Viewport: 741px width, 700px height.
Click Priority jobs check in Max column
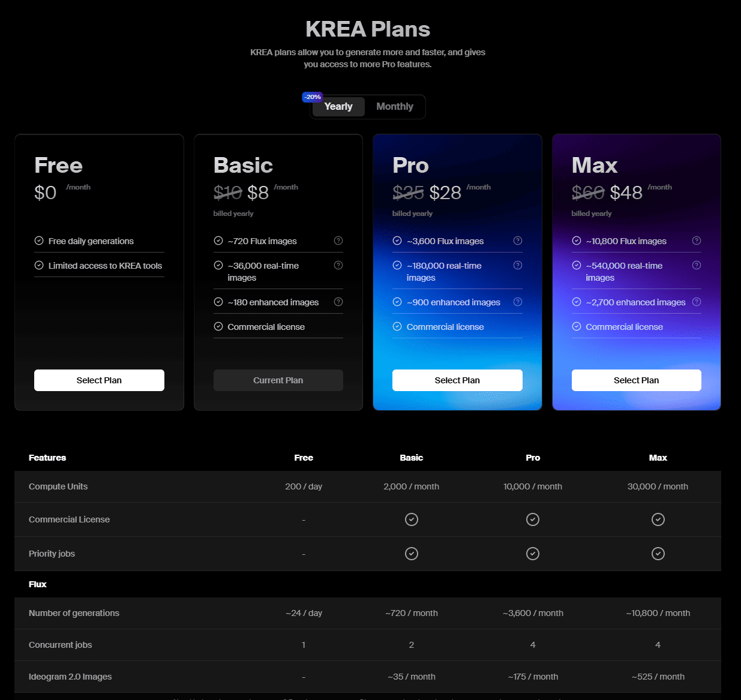tap(658, 554)
